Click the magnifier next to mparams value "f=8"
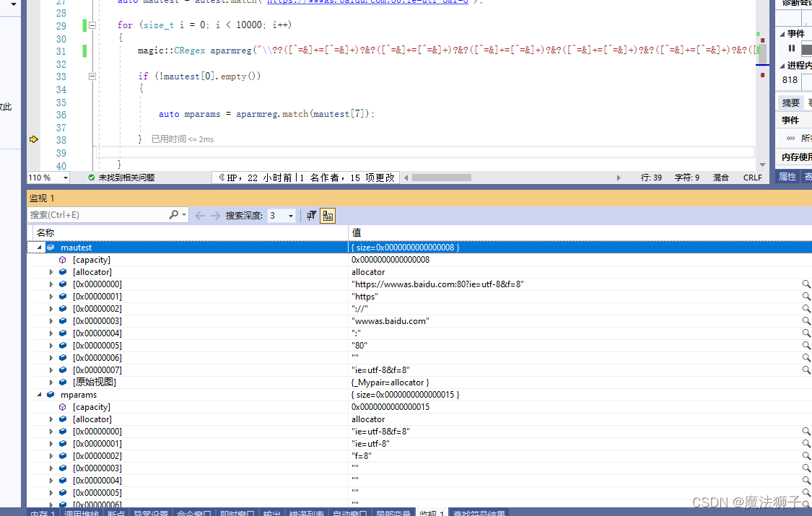 point(806,455)
